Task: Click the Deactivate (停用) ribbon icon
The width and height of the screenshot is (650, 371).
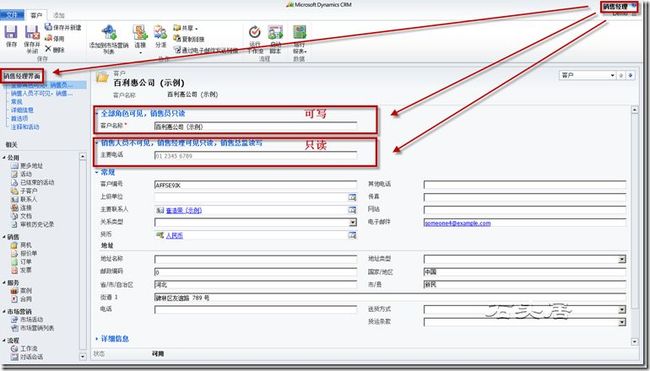Action: coord(49,38)
